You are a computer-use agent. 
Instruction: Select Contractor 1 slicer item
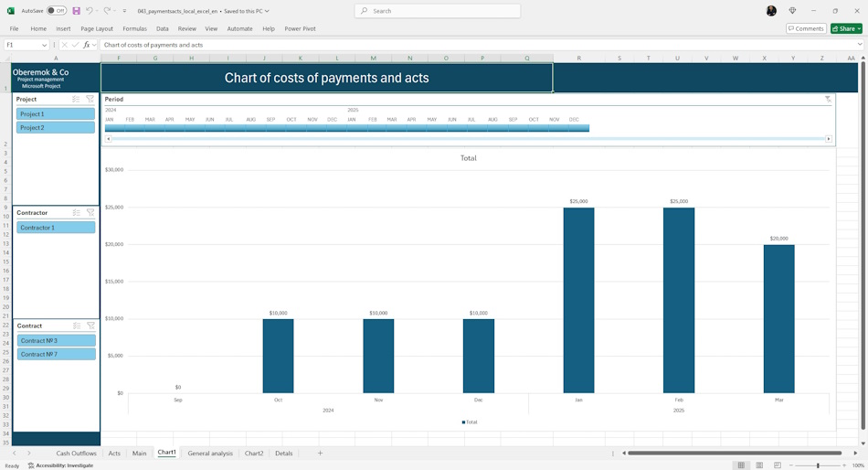[56, 228]
